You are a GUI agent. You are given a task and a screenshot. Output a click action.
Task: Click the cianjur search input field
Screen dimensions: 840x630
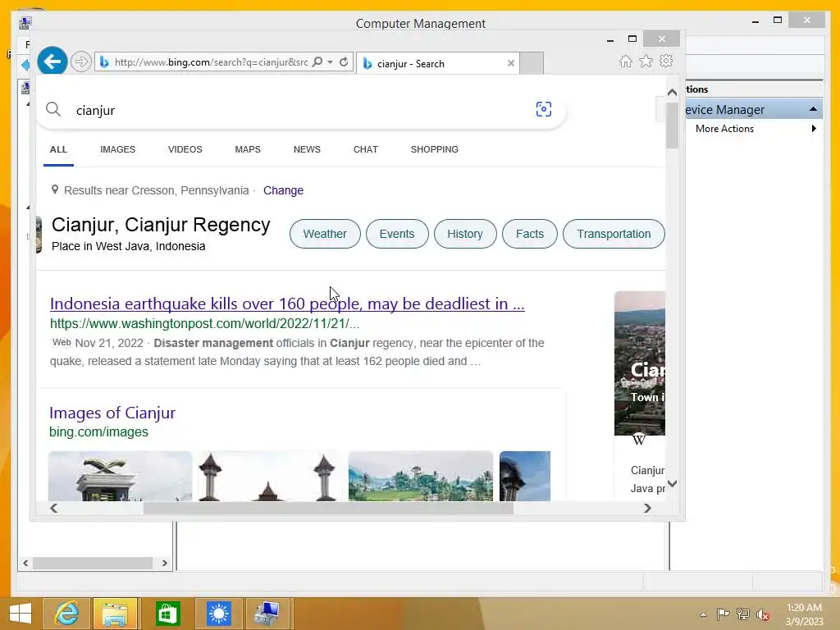[x=300, y=110]
